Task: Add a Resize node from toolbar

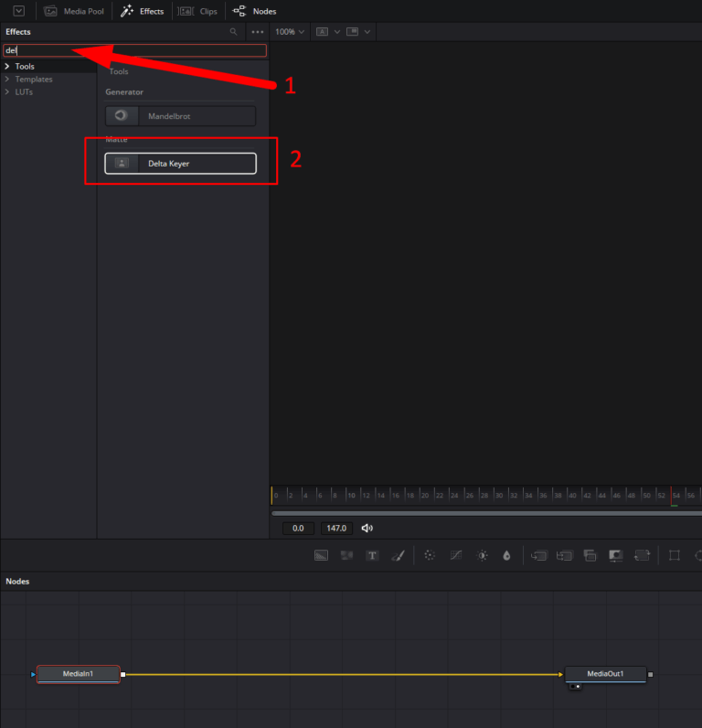Action: [616, 555]
